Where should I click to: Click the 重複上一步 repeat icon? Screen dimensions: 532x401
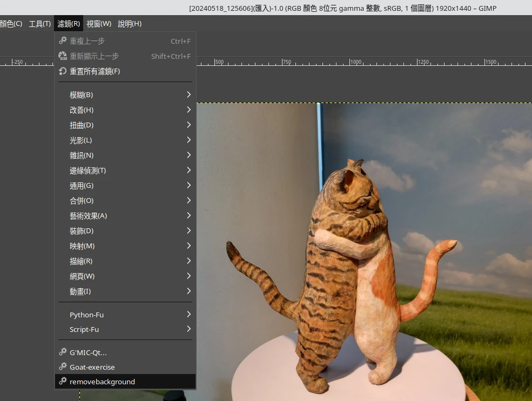click(63, 41)
